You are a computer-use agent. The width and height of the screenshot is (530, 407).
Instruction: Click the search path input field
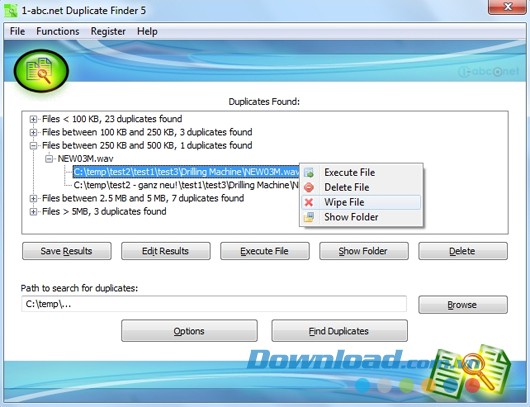point(214,304)
